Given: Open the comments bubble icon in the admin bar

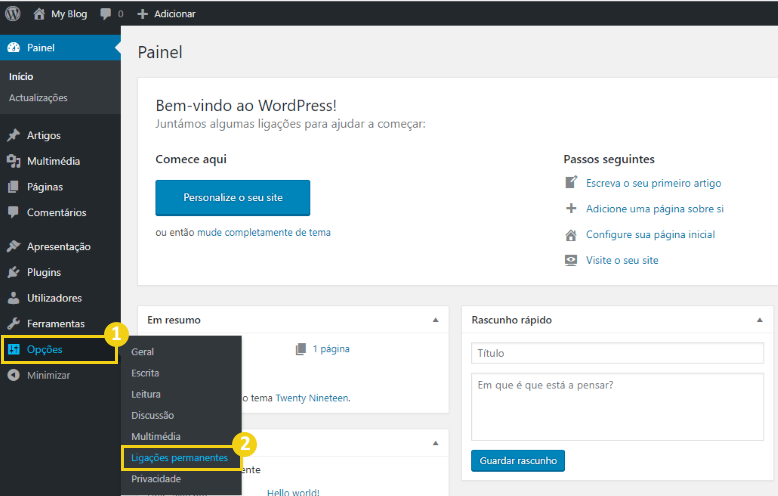Looking at the screenshot, I should pos(105,14).
